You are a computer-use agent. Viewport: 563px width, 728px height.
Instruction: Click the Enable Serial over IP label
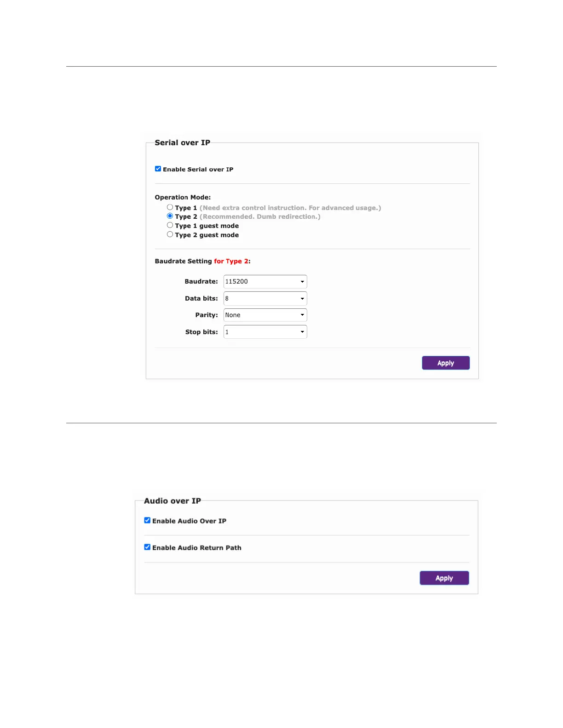coord(198,170)
